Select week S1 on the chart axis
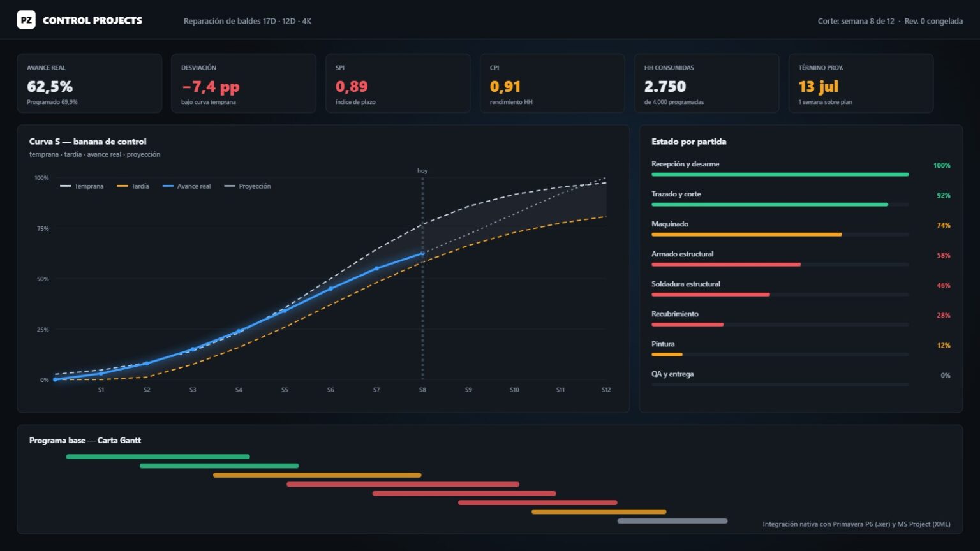The image size is (980, 551). pos(101,390)
